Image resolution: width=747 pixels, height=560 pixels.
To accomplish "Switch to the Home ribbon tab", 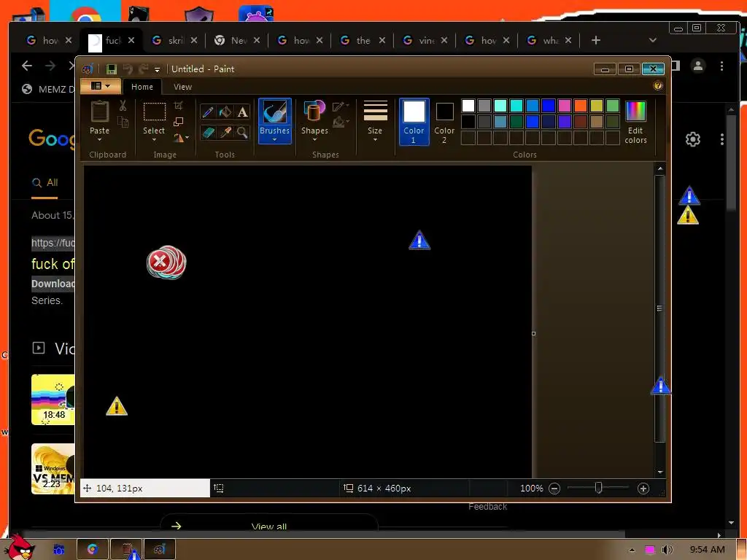I will point(142,87).
